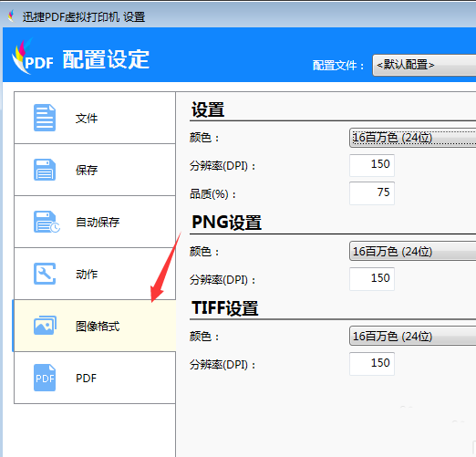
Task: Click the 配置文件： label
Action: click(x=338, y=66)
